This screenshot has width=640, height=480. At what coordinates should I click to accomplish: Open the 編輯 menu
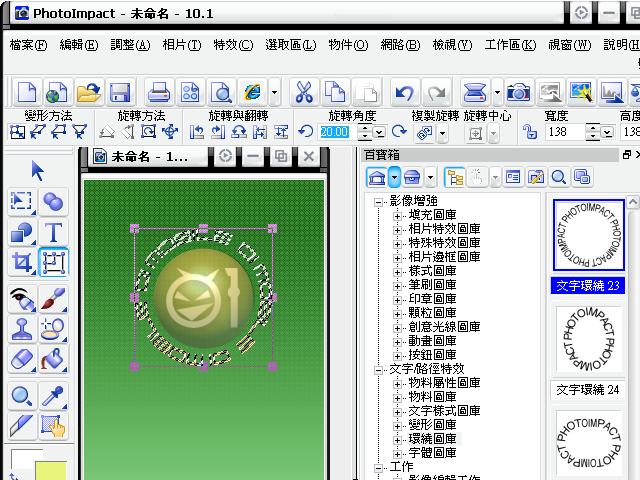(79, 45)
